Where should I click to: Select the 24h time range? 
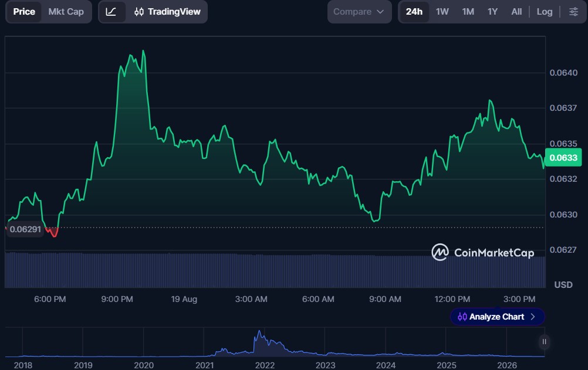click(414, 12)
